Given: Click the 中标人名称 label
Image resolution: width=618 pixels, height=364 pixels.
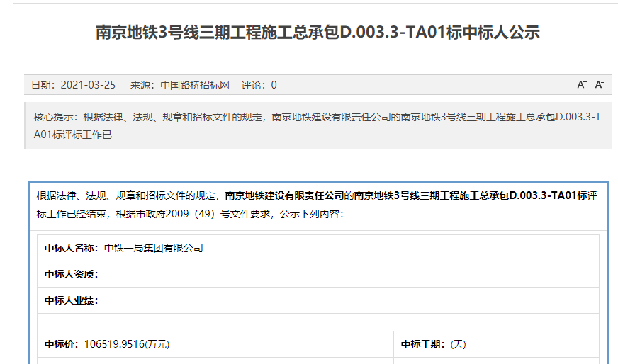Looking at the screenshot, I should point(72,248).
